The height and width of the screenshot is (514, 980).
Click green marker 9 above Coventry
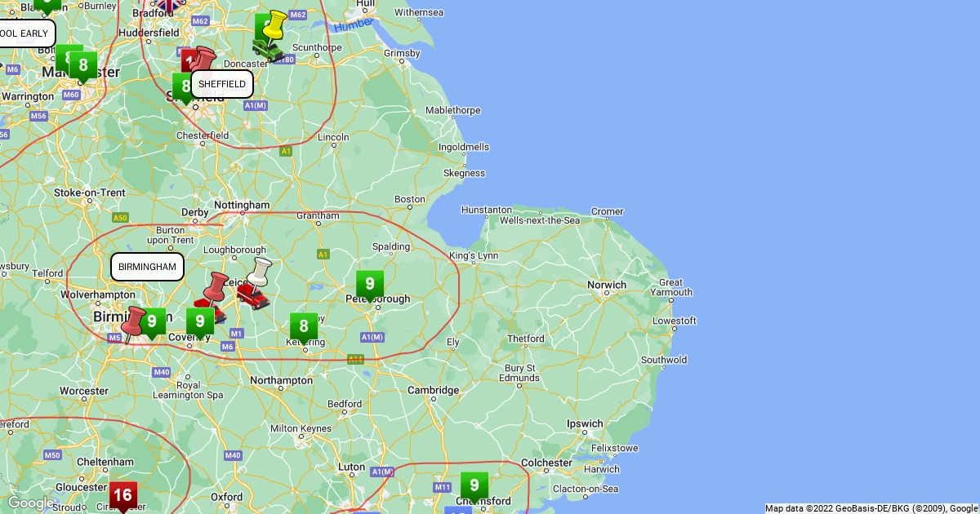(200, 321)
